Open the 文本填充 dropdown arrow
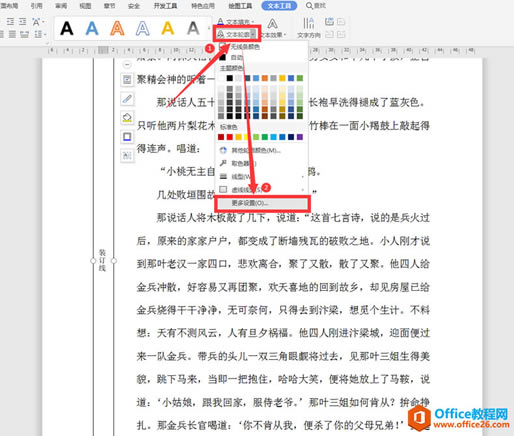The height and width of the screenshot is (436, 514). click(x=252, y=22)
